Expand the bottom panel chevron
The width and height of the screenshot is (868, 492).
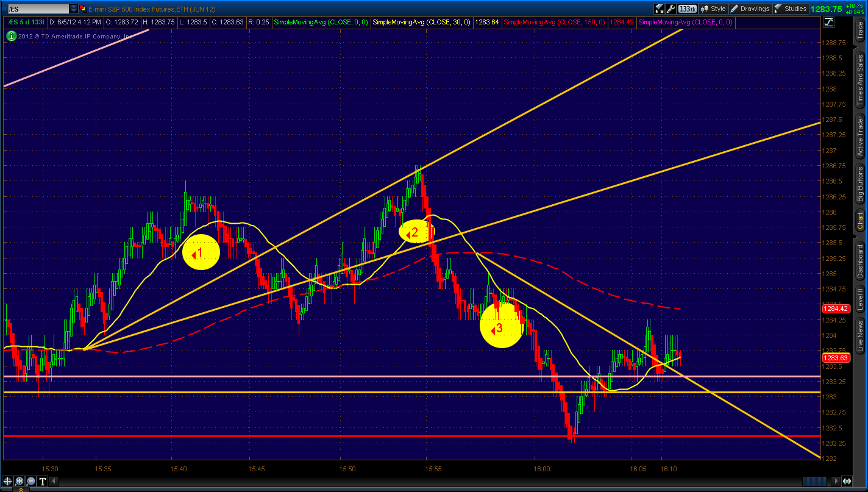pos(21,488)
